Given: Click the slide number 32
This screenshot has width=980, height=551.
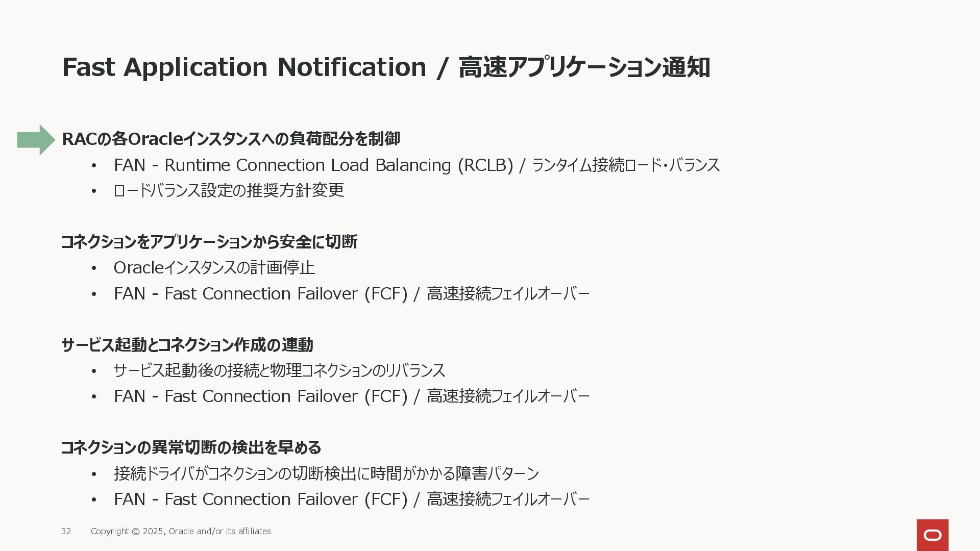Looking at the screenshot, I should pos(66,532).
